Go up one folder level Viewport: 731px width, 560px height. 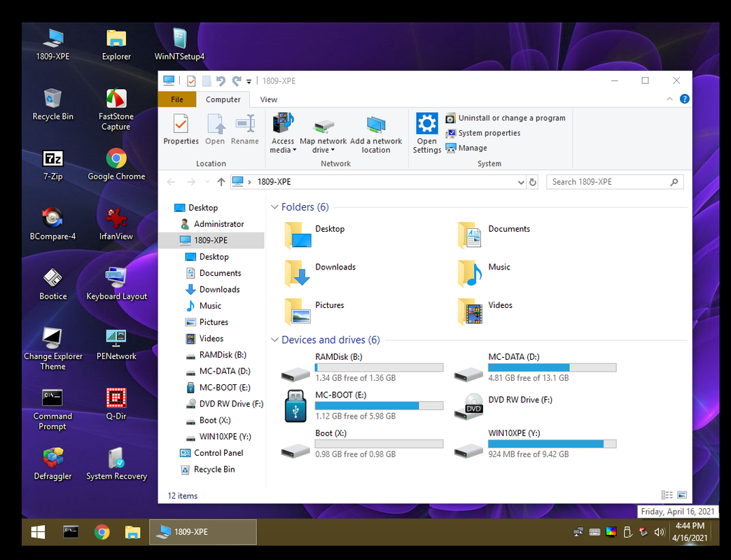(x=221, y=182)
